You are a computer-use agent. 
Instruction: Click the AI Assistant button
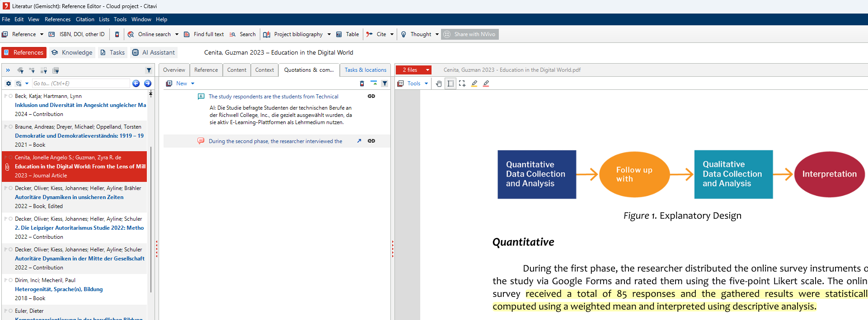(154, 53)
